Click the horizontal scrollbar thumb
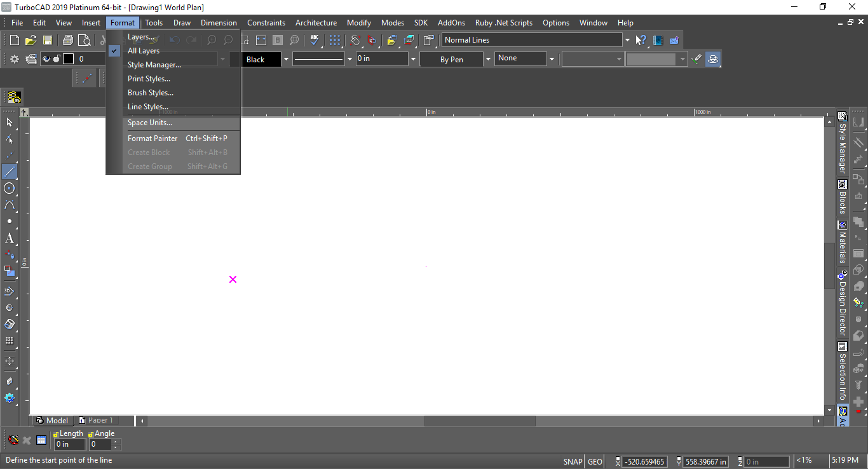Image resolution: width=868 pixels, height=469 pixels. (x=480, y=421)
